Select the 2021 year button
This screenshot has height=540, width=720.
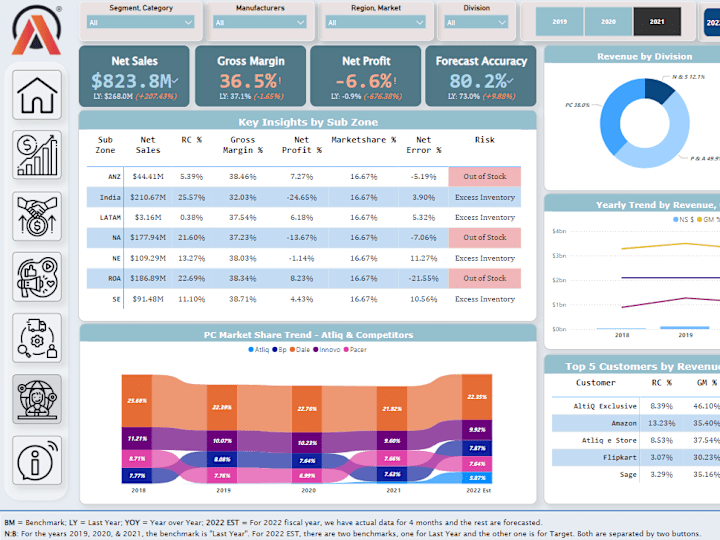[x=657, y=22]
